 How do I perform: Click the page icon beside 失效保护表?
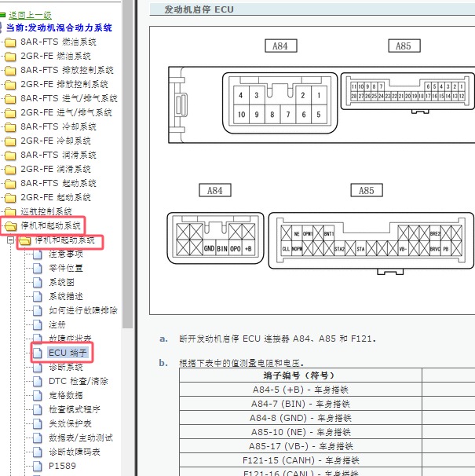[x=38, y=424]
